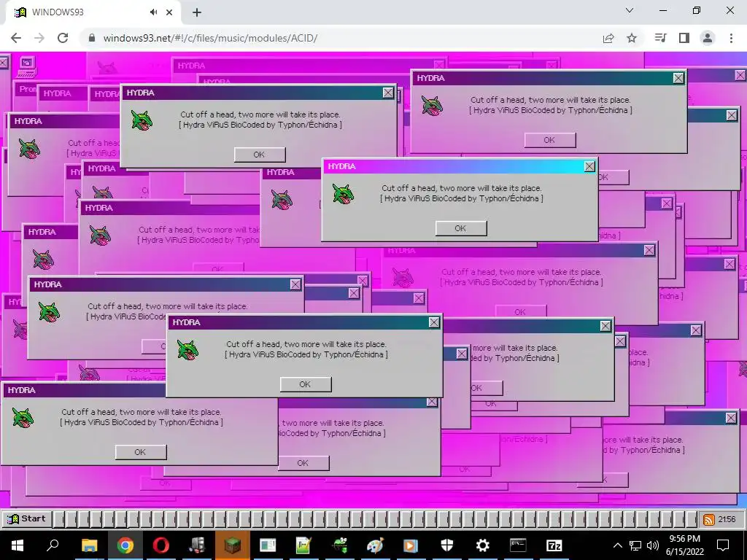747x560 pixels.
Task: Close the active HYDRA dialog with cyan title bar
Action: (589, 167)
